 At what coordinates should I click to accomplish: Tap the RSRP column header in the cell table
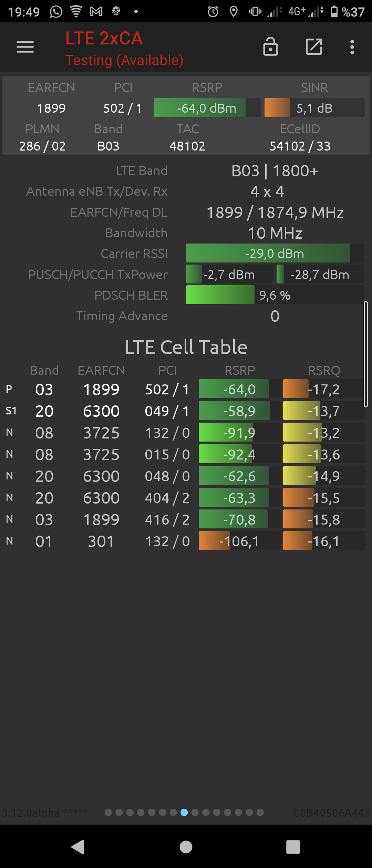pyautogui.click(x=240, y=371)
